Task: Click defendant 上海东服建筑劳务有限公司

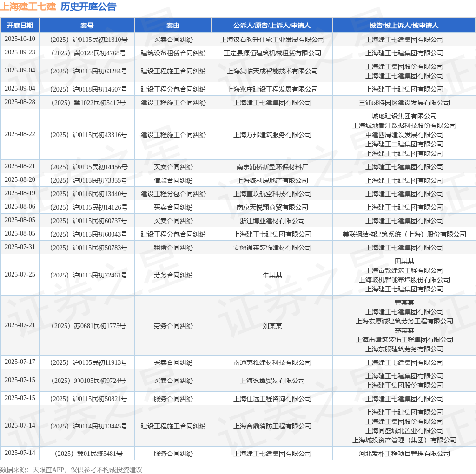Action: tap(404, 349)
